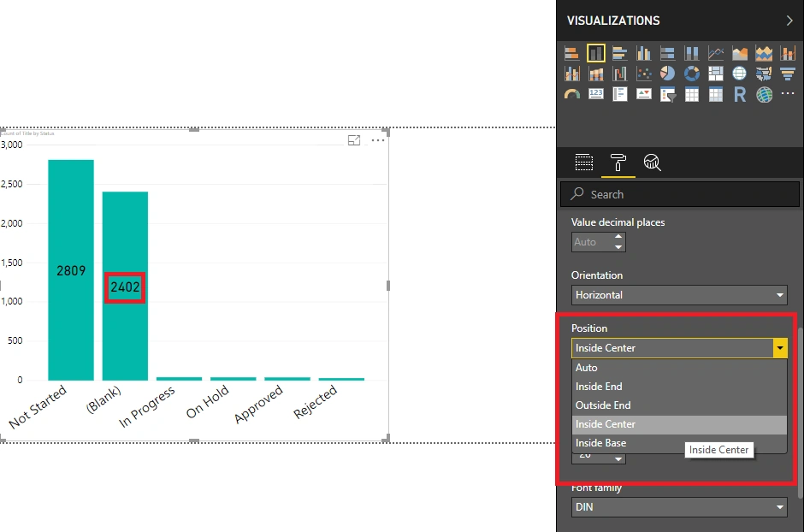Select the scatter chart visual
This screenshot has width=804, height=532.
click(643, 74)
